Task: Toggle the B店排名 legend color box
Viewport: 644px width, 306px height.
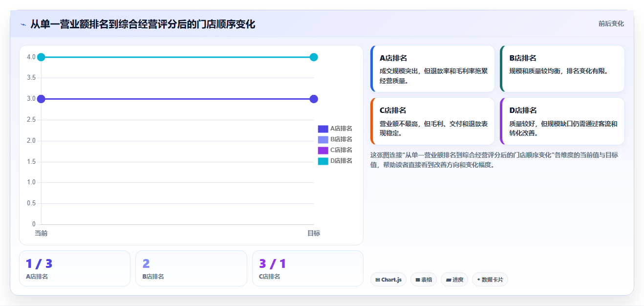Action: 323,139
